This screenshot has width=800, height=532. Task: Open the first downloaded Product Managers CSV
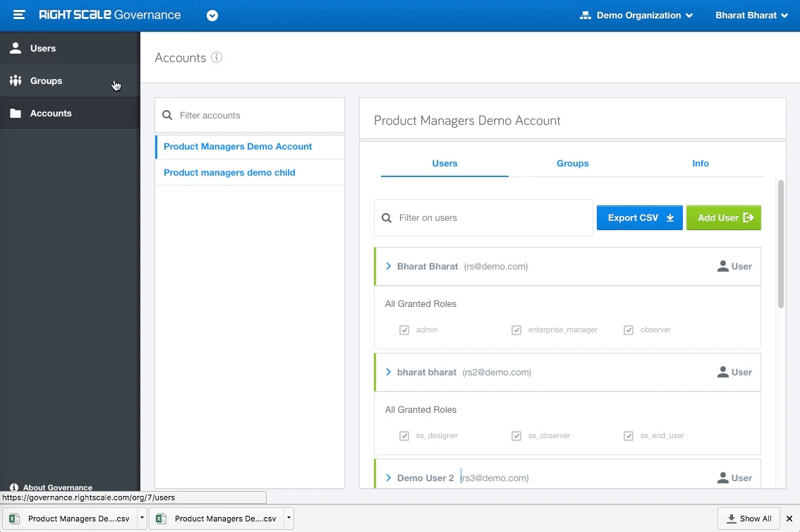pyautogui.click(x=69, y=519)
